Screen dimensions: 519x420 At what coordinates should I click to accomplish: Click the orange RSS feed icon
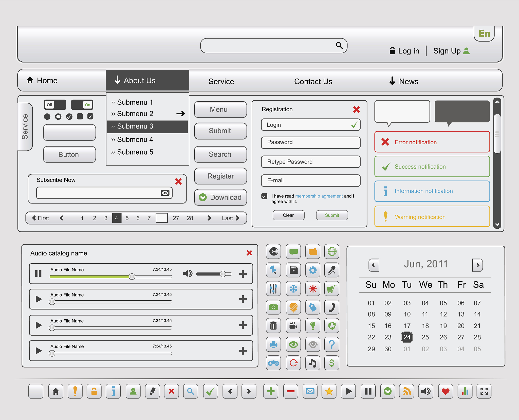pos(406,391)
